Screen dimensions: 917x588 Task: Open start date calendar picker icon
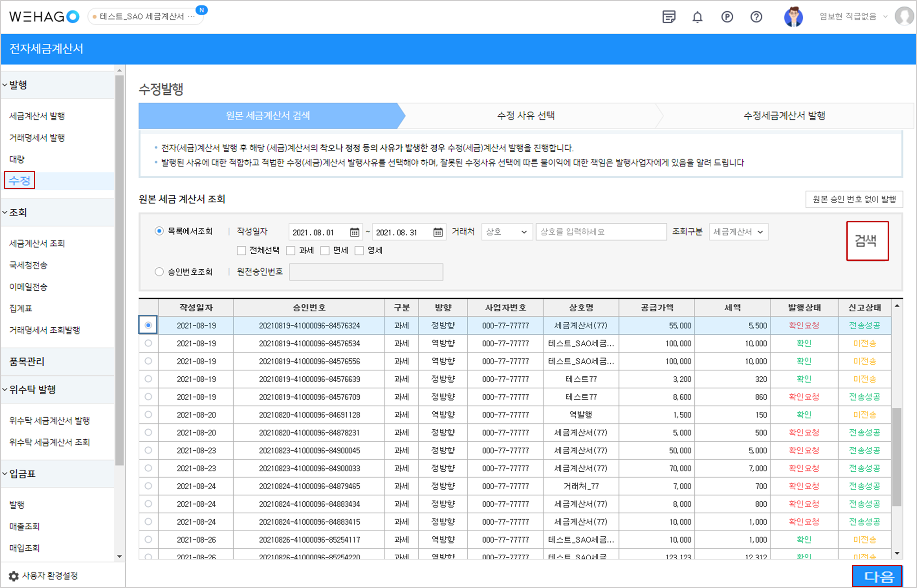click(x=354, y=232)
